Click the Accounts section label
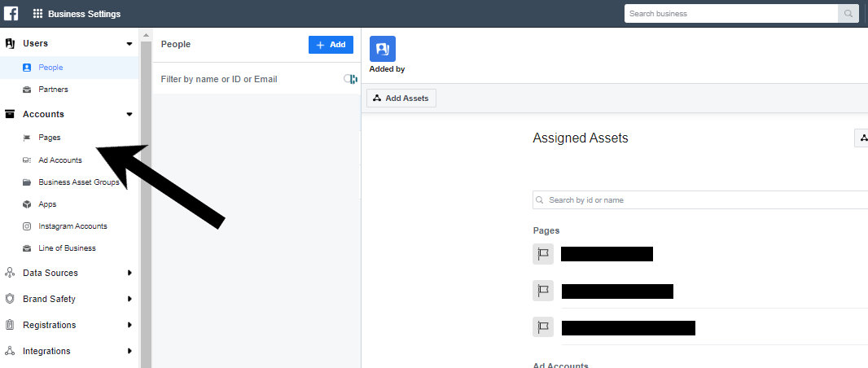 click(x=43, y=114)
